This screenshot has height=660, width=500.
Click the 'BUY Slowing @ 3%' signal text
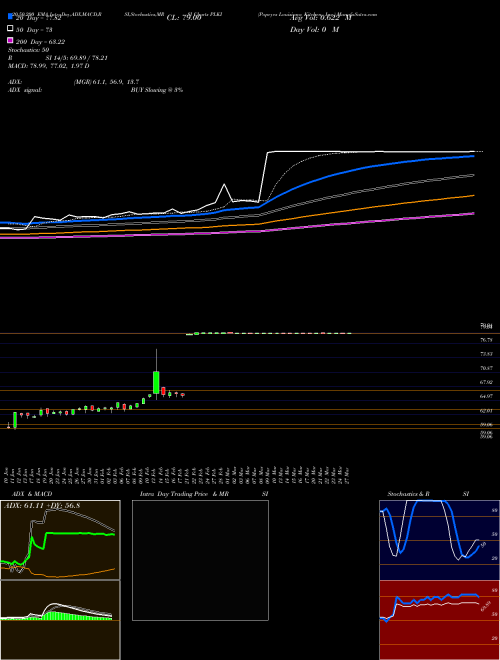157,90
